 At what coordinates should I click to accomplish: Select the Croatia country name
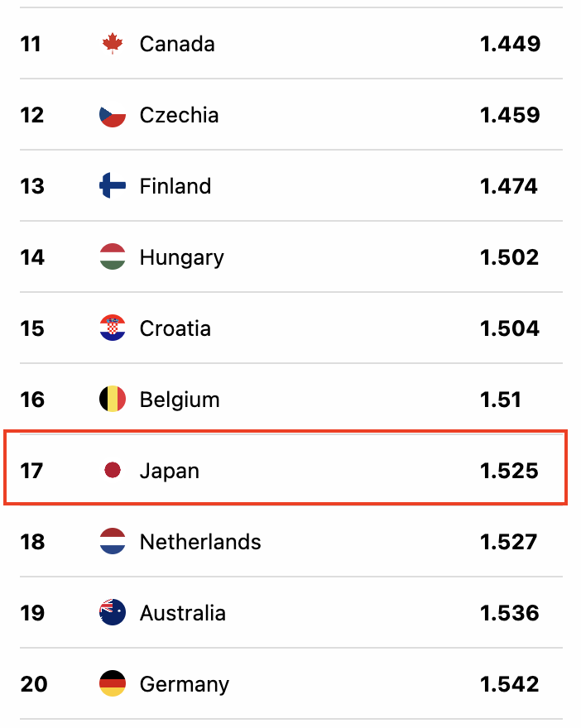point(175,328)
